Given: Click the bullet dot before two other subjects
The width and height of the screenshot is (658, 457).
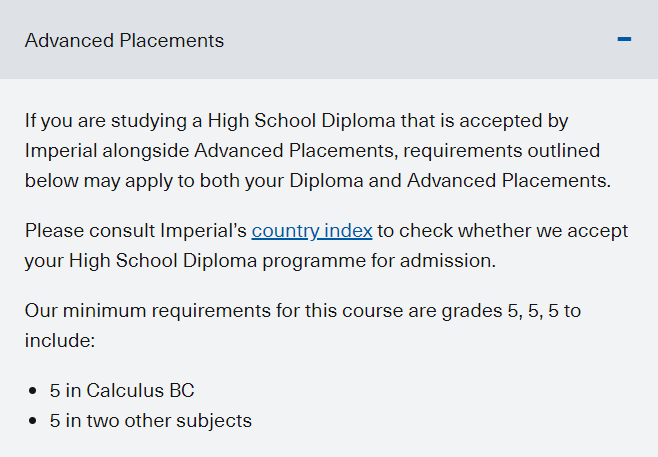Looking at the screenshot, I should tap(34, 421).
